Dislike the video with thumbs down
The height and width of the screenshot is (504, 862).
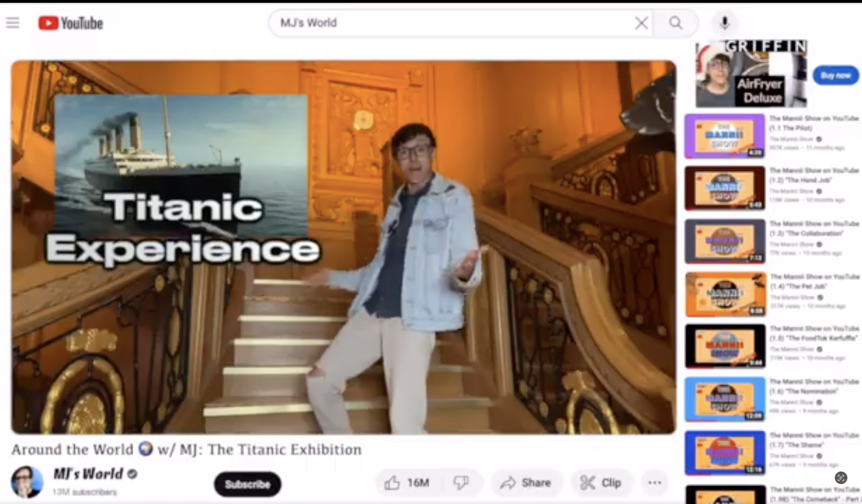[x=461, y=483]
